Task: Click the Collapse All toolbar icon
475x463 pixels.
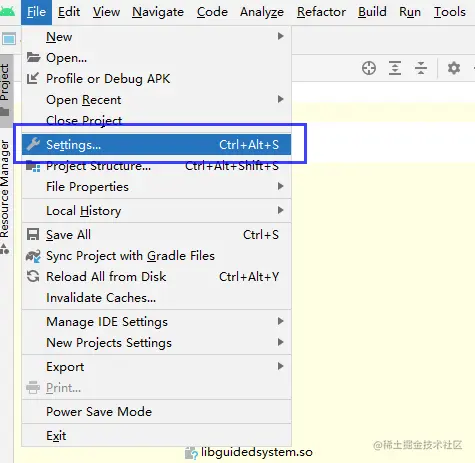Action: click(421, 68)
